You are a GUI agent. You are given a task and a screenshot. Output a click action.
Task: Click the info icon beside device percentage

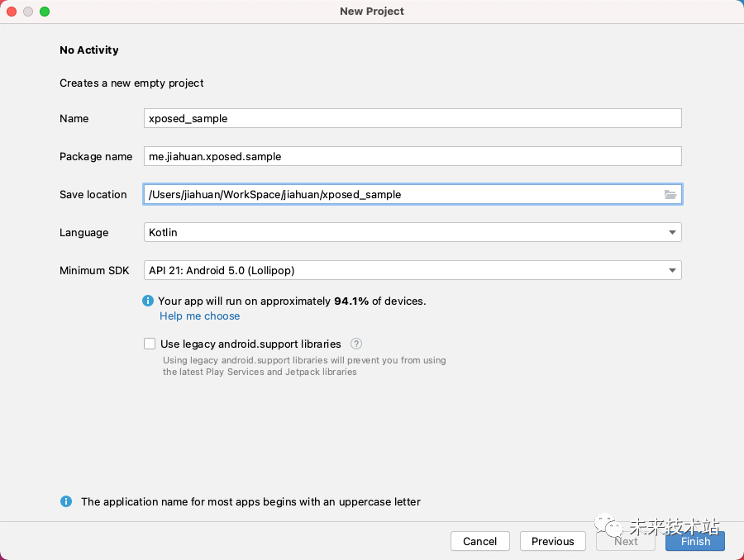(x=148, y=301)
